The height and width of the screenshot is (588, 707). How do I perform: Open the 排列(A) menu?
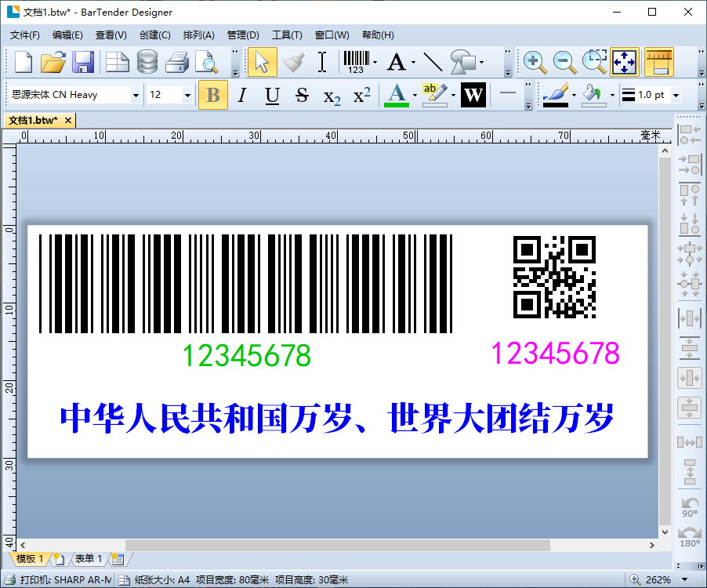coord(199,35)
